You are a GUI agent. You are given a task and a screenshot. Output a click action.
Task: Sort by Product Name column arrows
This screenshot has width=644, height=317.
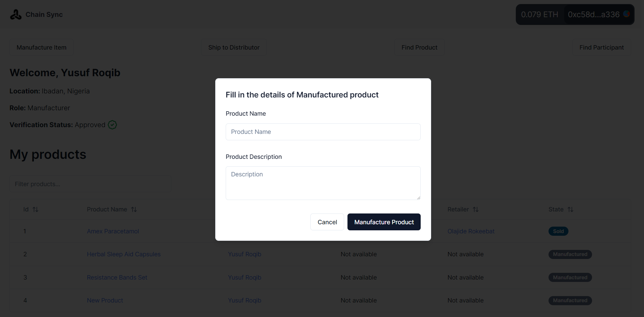pos(134,209)
